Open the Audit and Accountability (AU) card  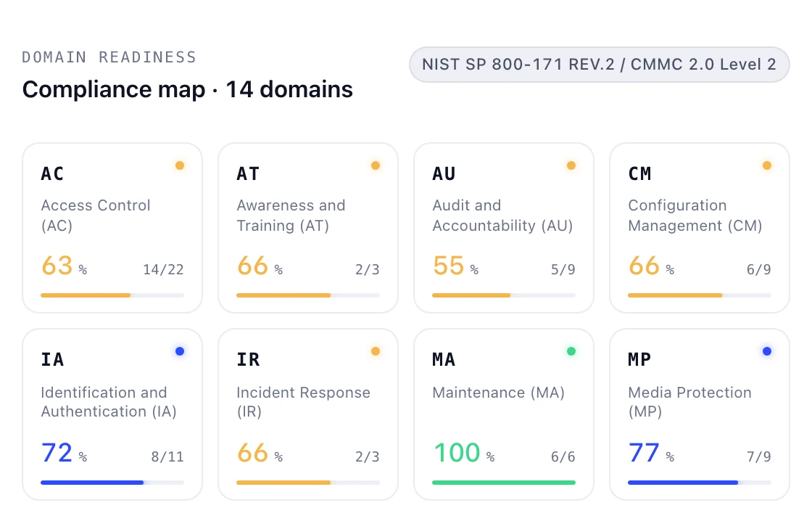click(x=504, y=228)
